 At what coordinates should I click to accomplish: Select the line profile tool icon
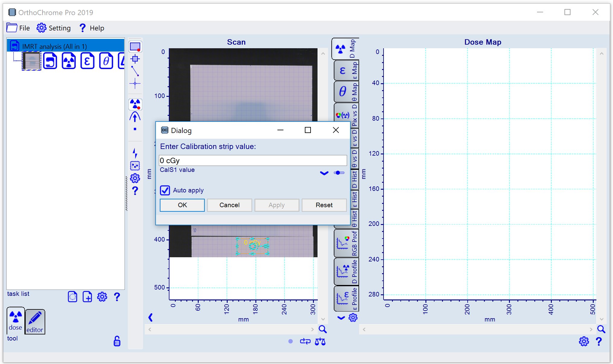[x=135, y=71]
